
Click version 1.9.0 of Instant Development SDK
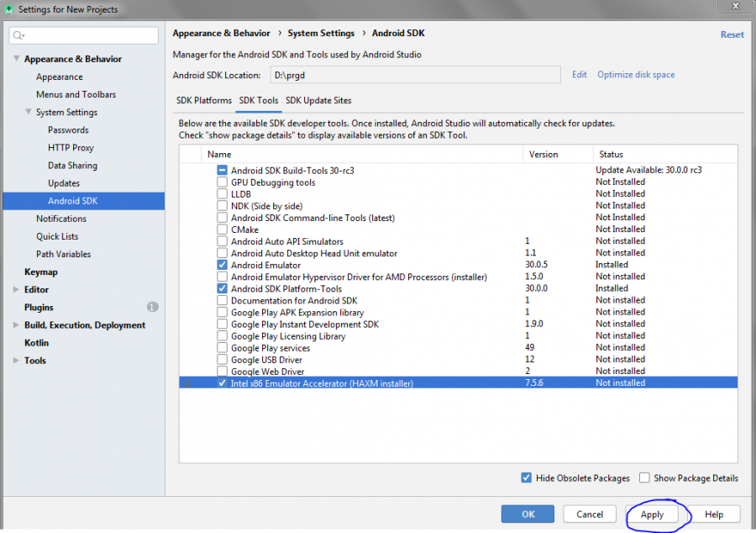533,324
